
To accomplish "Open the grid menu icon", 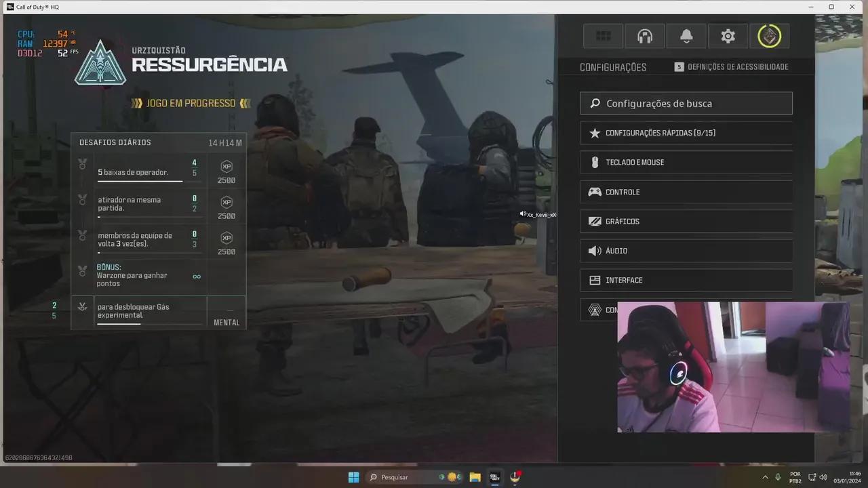I will tap(604, 37).
